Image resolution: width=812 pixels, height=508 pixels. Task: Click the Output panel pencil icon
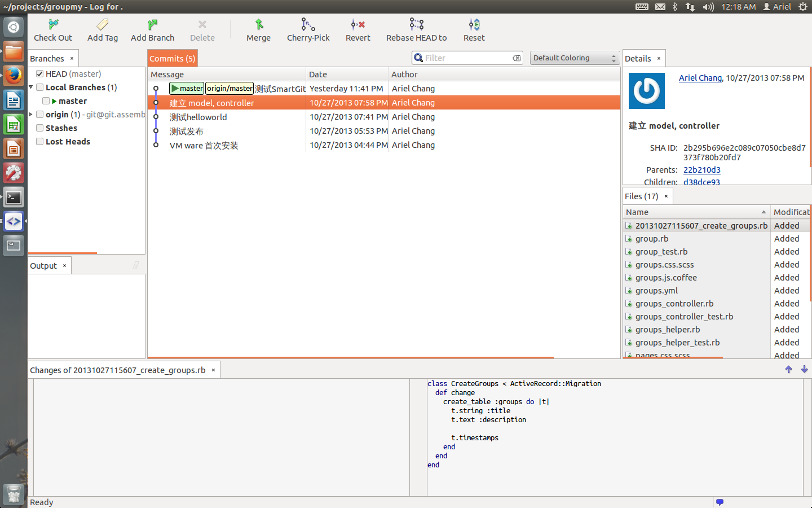click(136, 265)
